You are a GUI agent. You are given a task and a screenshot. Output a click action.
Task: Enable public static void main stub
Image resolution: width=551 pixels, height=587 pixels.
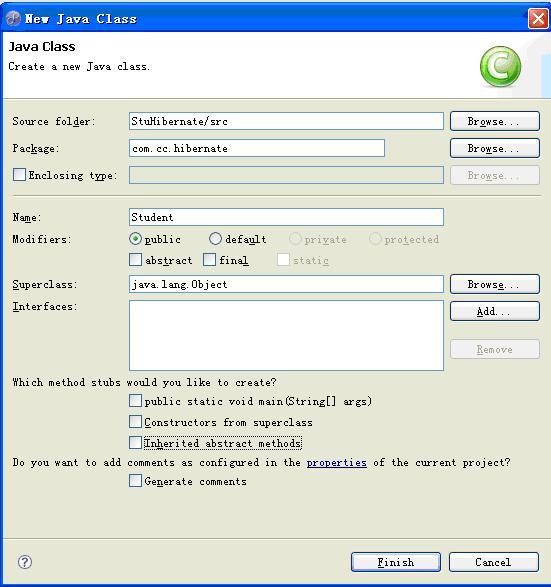[135, 401]
